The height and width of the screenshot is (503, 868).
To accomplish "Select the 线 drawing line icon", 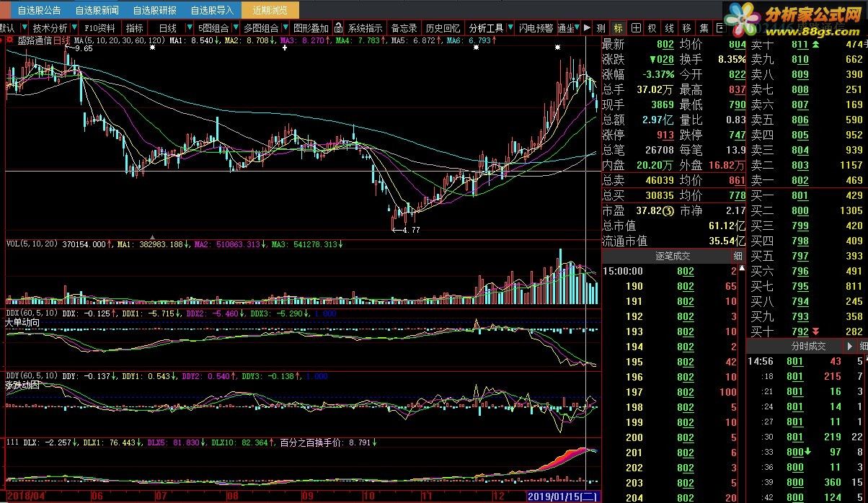I will (669, 28).
